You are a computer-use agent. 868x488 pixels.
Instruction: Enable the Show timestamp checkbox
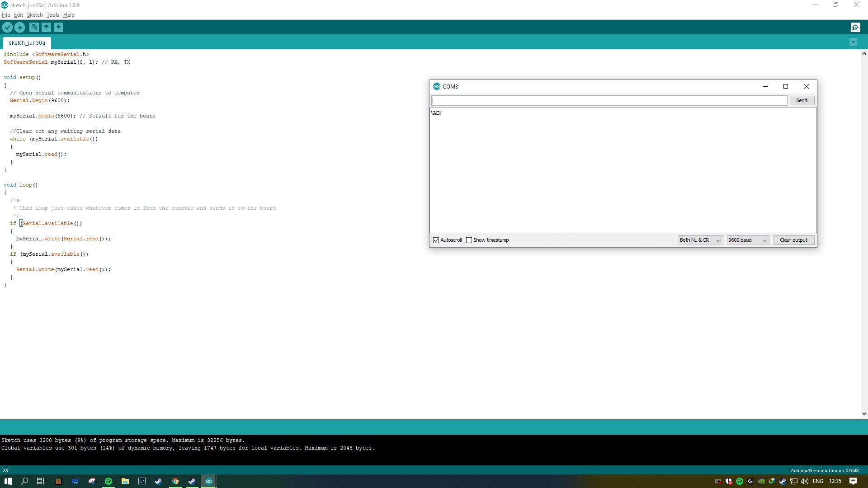click(x=469, y=240)
